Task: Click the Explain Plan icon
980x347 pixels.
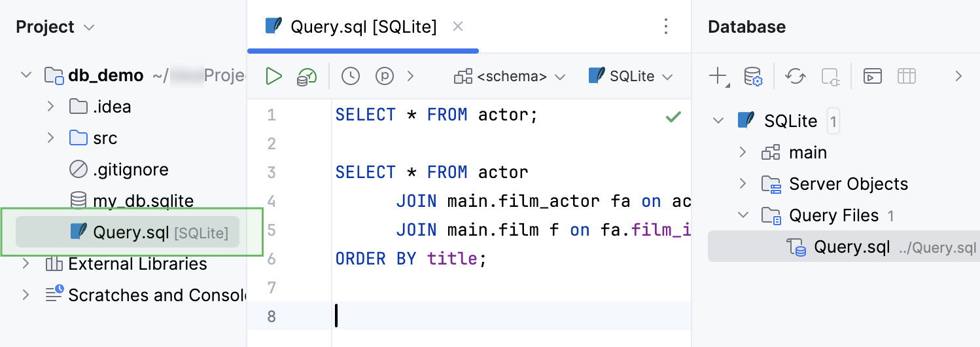Action: click(306, 77)
